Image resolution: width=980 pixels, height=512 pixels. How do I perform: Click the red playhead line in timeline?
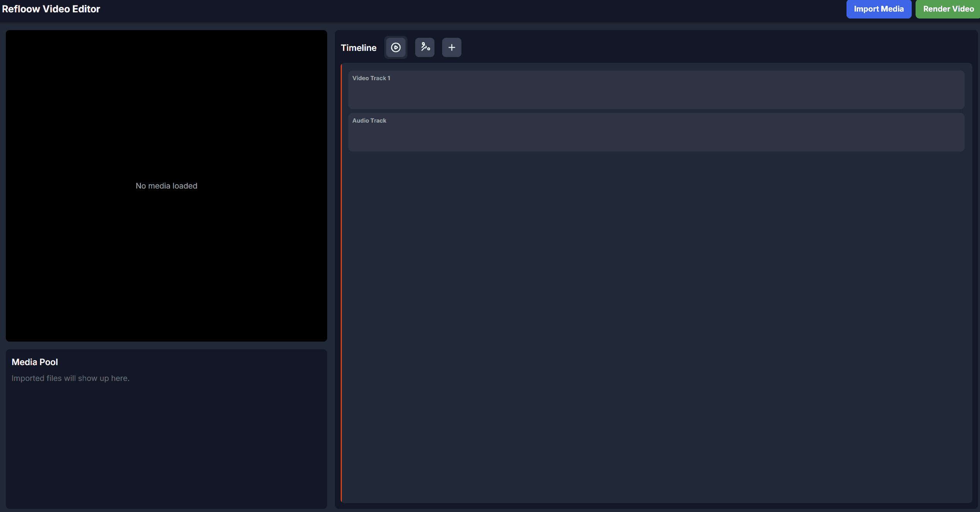341,270
